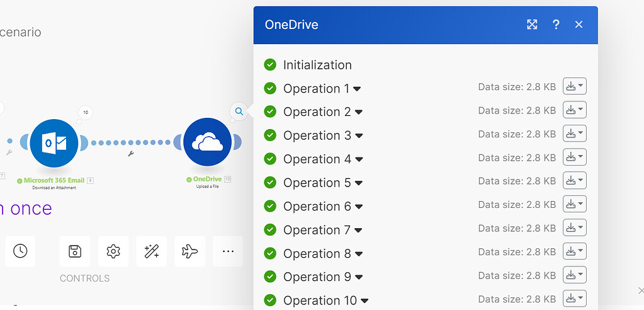This screenshot has height=310, width=644.
Task: Open the scheduling clock icon
Action: pos(20,251)
